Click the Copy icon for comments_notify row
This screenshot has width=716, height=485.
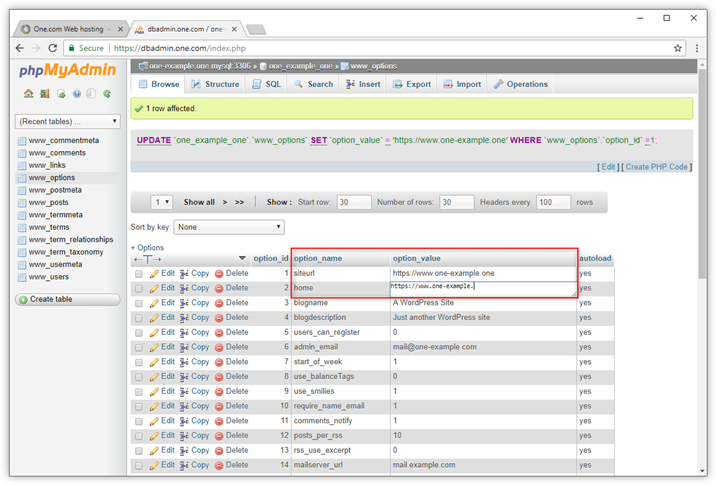click(x=184, y=421)
